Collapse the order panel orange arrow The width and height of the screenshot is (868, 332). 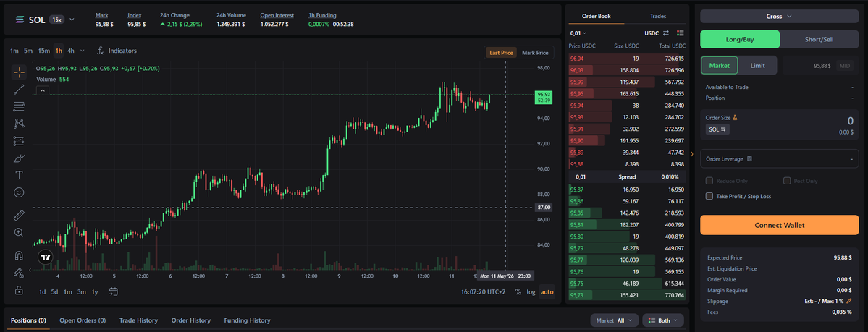point(692,154)
